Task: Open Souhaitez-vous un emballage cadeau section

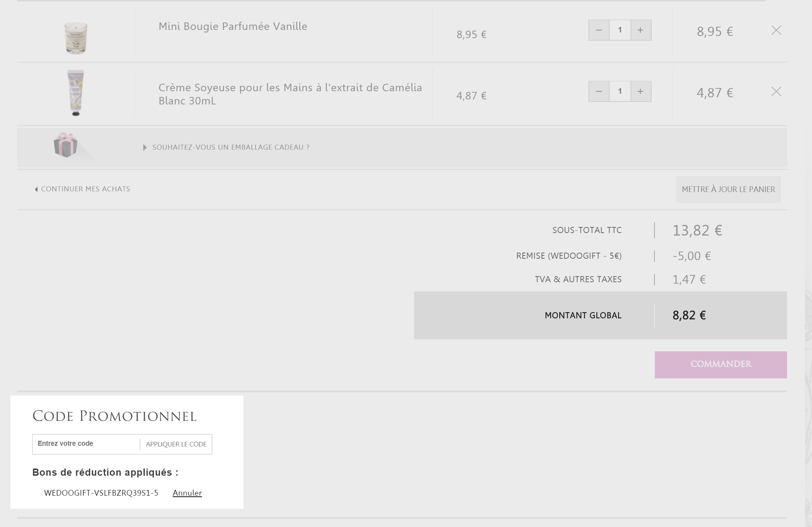Action: (231, 147)
